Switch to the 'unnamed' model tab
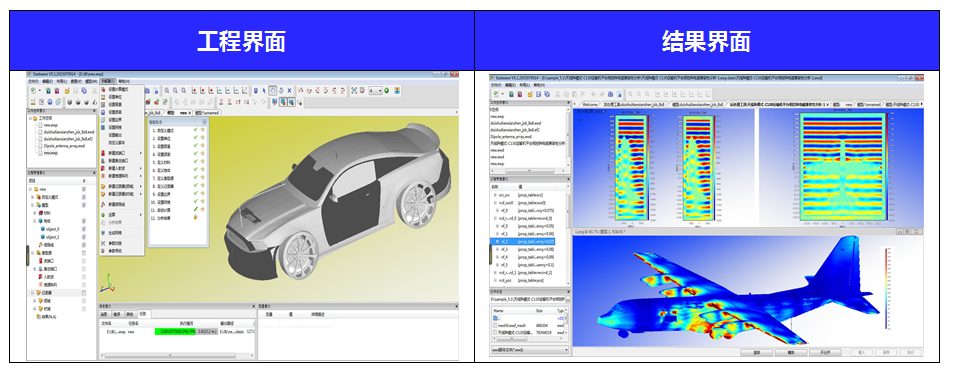The image size is (953, 372). point(207,113)
